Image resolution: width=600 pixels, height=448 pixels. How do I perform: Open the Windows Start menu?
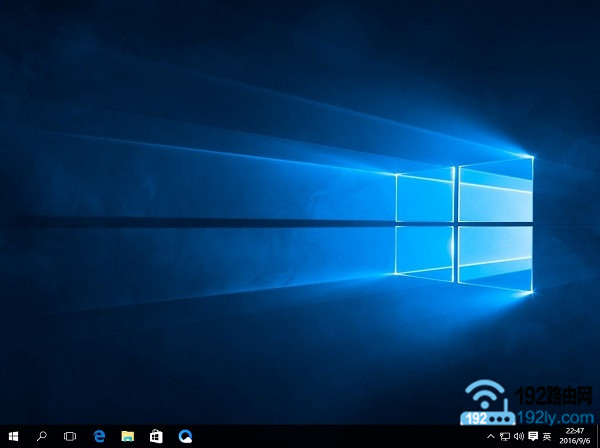[13, 436]
